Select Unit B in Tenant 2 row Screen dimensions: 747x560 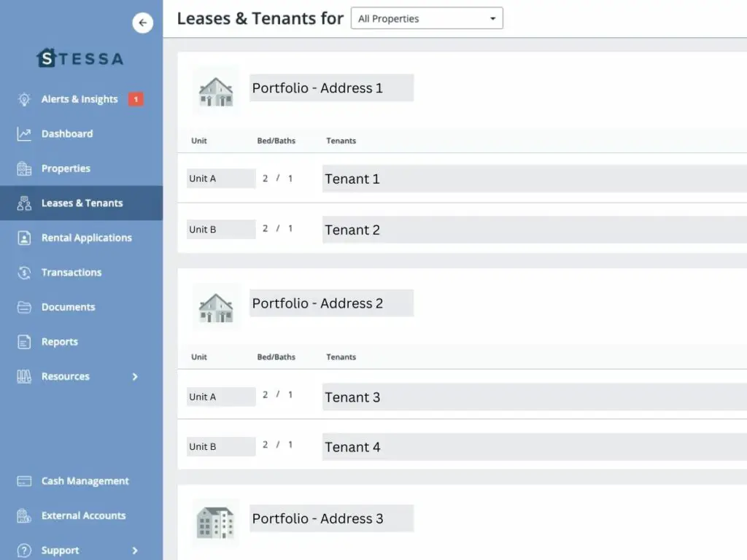pyautogui.click(x=221, y=229)
